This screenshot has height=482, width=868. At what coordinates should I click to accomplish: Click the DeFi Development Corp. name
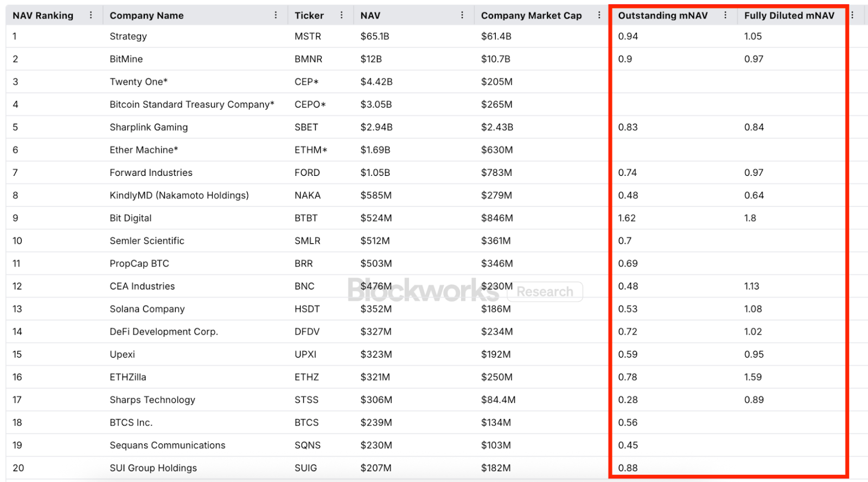[x=164, y=332]
